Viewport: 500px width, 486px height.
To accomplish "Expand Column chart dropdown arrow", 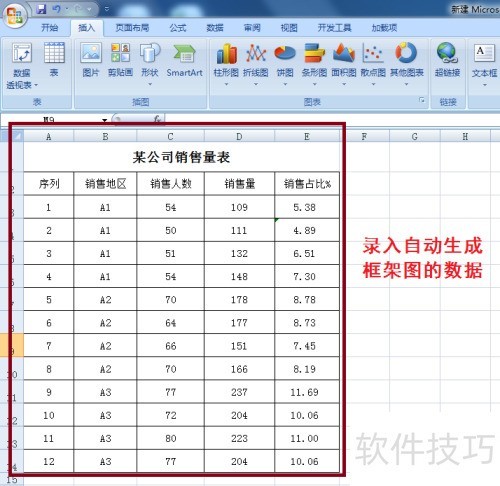I will pos(226,85).
